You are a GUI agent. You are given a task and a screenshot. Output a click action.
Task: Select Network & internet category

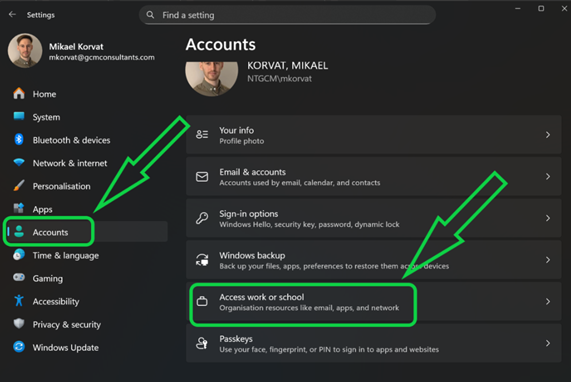(x=87, y=163)
